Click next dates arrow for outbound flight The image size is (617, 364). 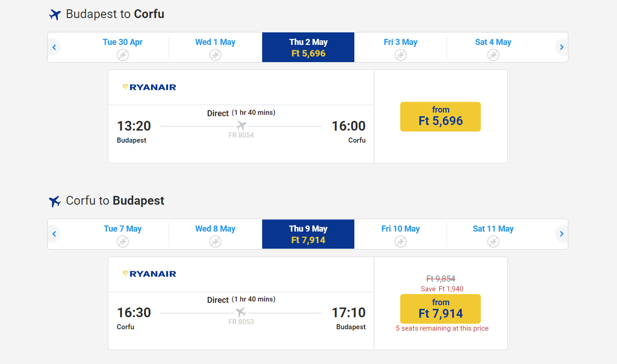coord(561,47)
